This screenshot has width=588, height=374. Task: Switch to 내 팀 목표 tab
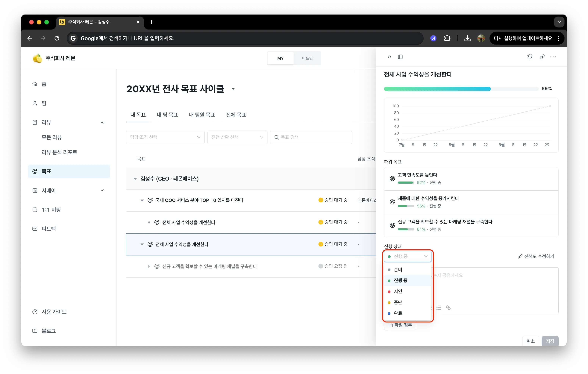[167, 115]
